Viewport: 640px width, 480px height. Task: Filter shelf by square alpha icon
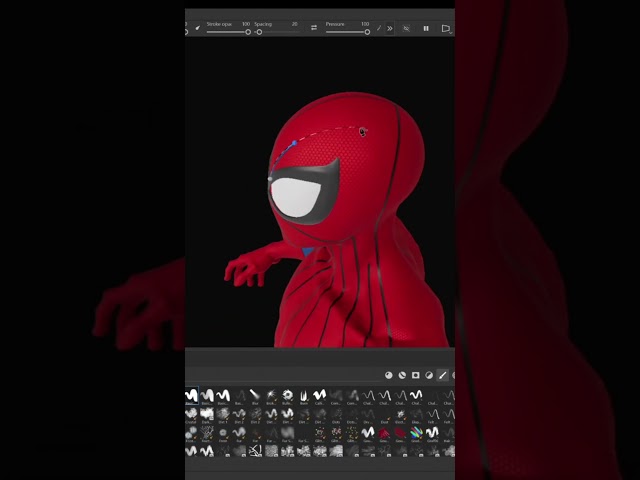pos(416,375)
